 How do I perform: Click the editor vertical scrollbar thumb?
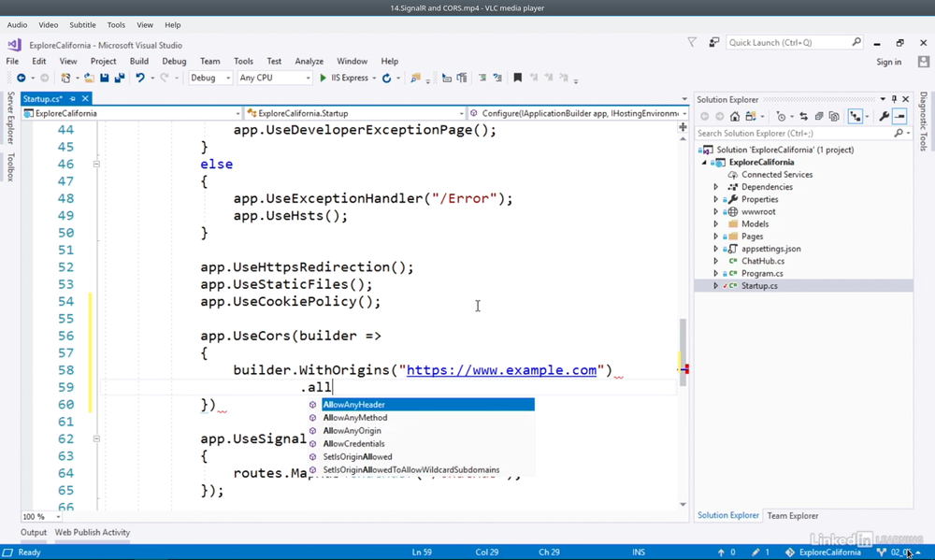[x=683, y=352]
